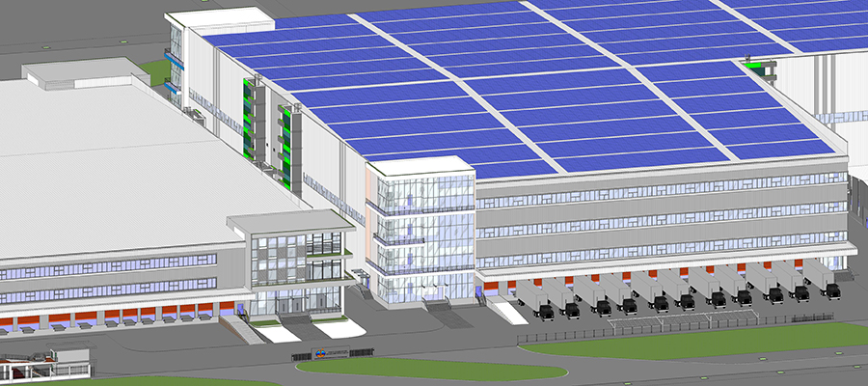Click the access ramp beside left entrance
The image size is (868, 386).
(242, 330)
